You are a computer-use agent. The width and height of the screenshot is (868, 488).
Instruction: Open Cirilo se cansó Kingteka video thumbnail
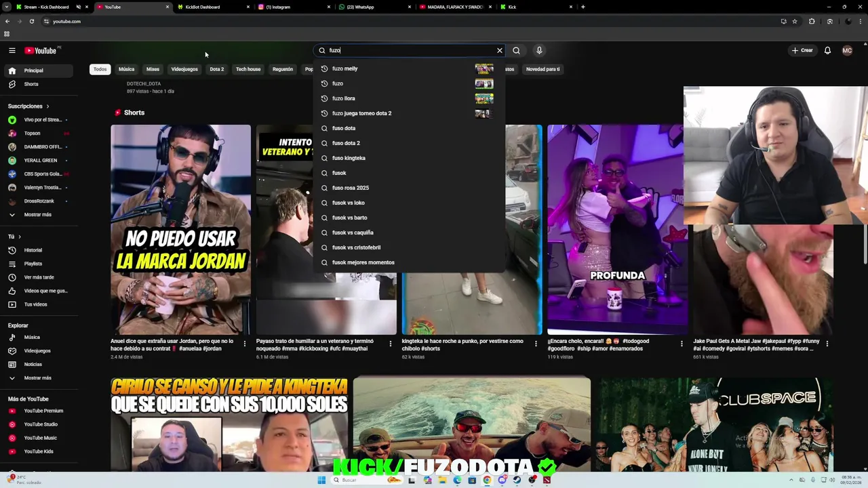click(x=229, y=425)
